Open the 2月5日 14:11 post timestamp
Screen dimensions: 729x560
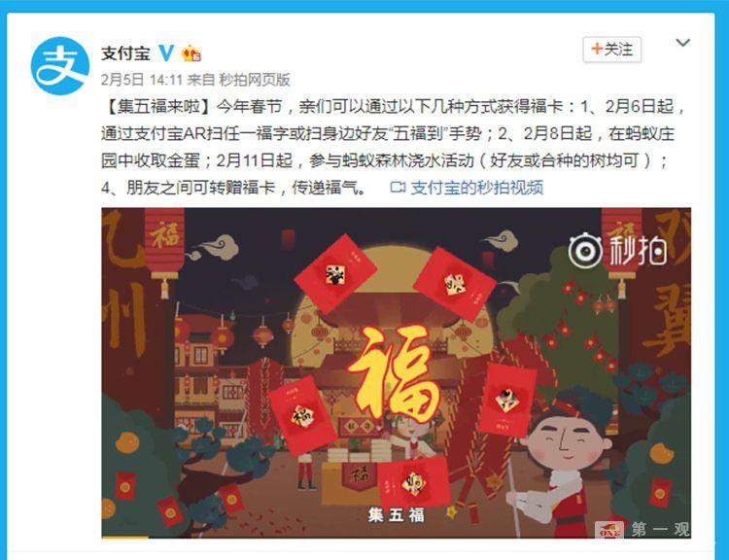pyautogui.click(x=141, y=80)
